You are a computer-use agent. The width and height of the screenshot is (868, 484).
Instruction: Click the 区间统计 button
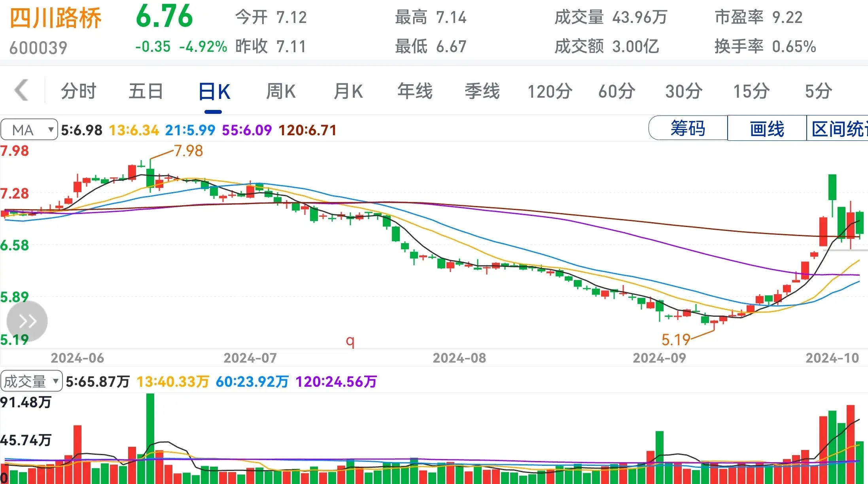[838, 128]
